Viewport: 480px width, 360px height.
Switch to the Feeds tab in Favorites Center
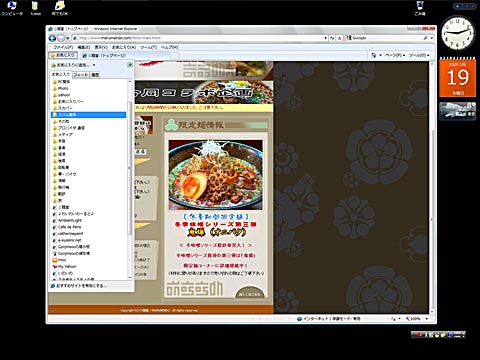tap(80, 75)
